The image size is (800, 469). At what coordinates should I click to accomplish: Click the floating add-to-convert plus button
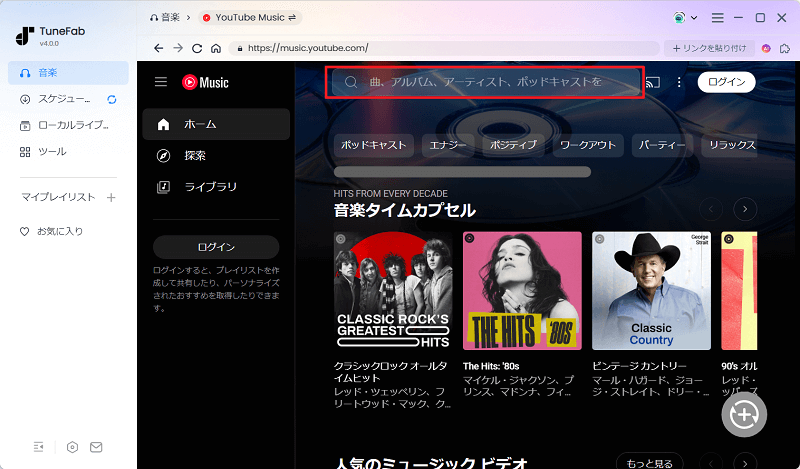(x=744, y=414)
